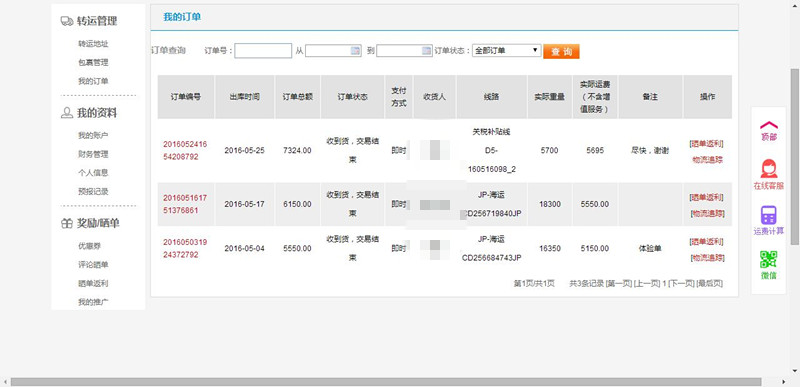800x387 pixels.
Task: Click the gift icon beside 奖励/晒单
Action: [x=66, y=223]
